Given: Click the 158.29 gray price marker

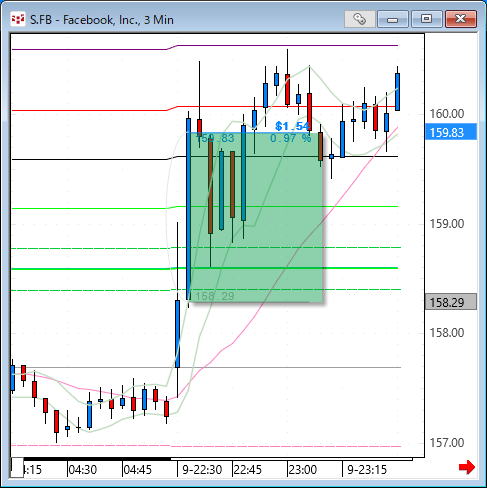Looking at the screenshot, I should coord(451,302).
